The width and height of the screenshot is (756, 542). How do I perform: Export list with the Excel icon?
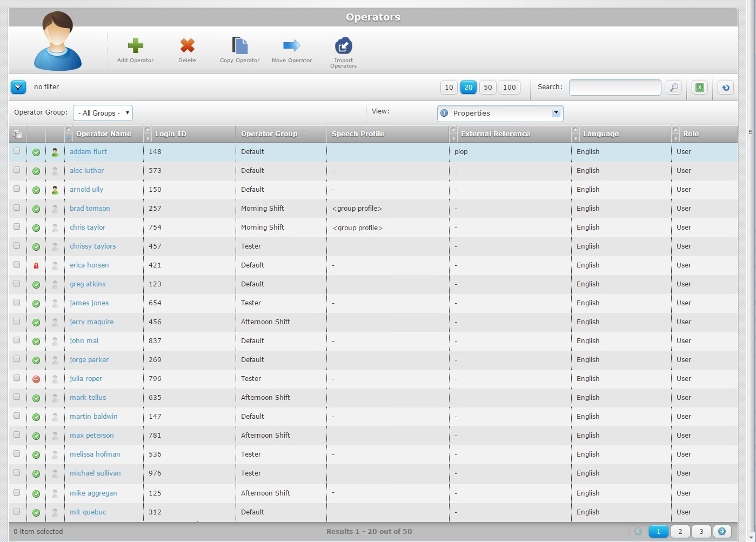[x=700, y=88]
